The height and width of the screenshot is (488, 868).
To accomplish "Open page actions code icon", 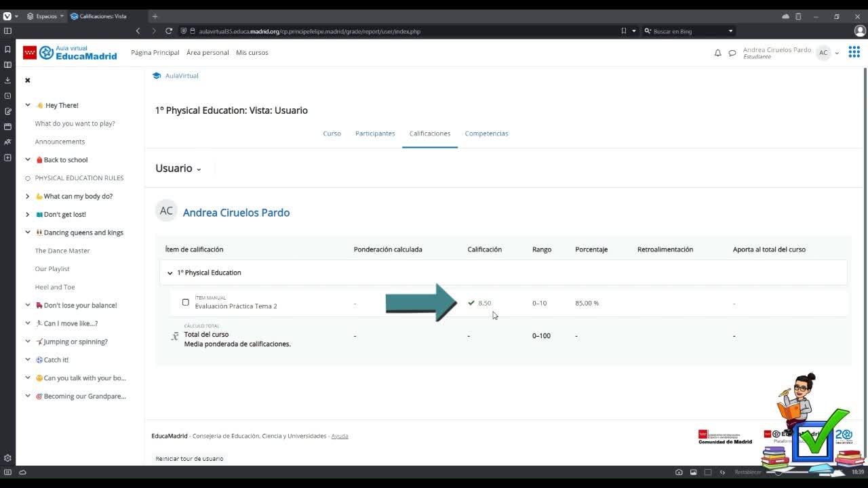I will [722, 472].
